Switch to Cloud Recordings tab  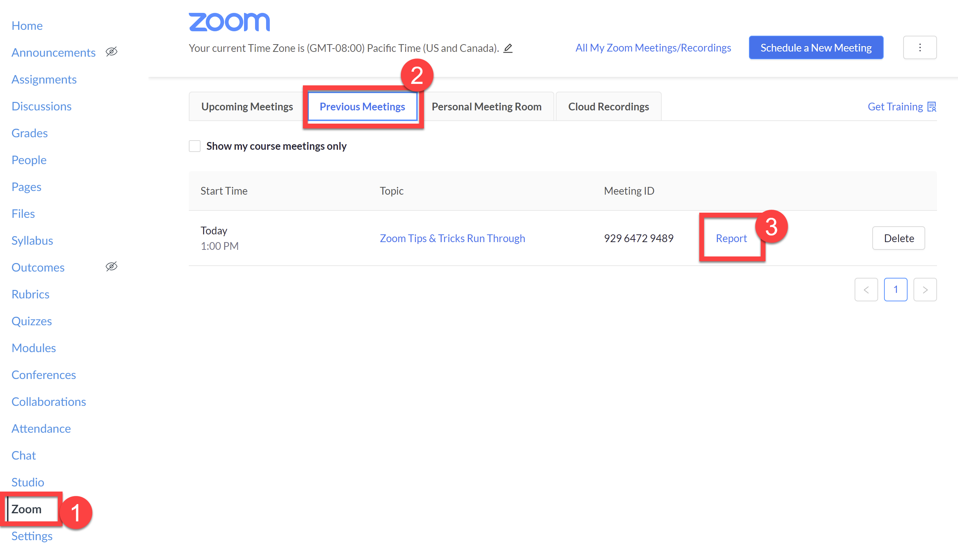click(608, 106)
